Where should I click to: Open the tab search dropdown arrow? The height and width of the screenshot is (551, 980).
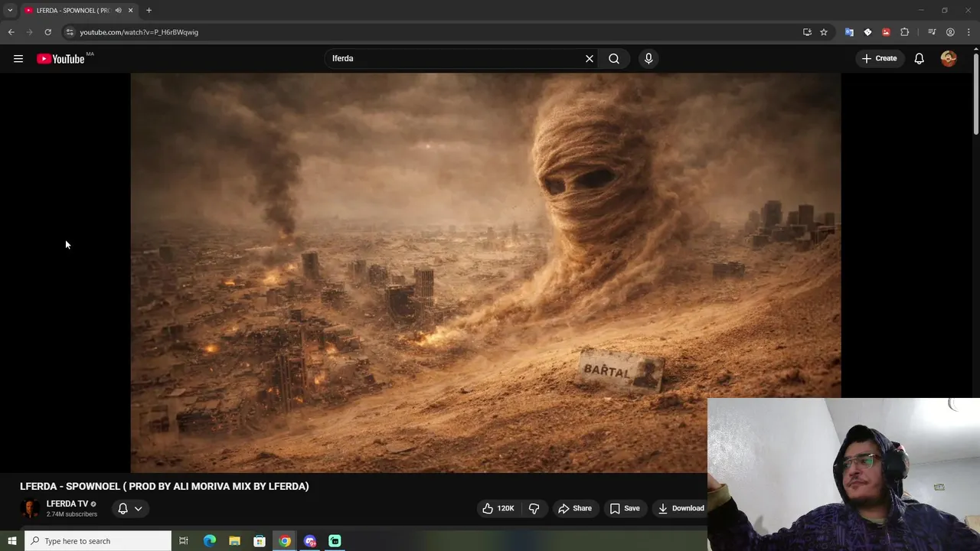pyautogui.click(x=10, y=10)
